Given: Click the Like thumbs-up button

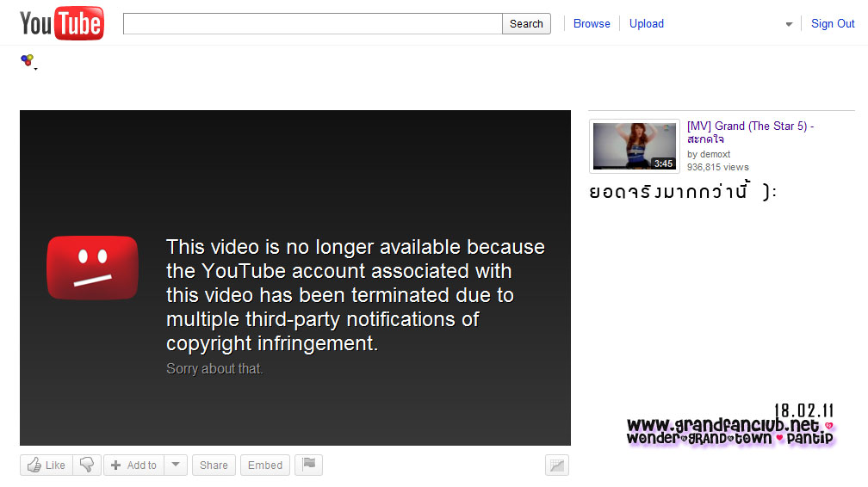Looking at the screenshot, I should (x=47, y=465).
